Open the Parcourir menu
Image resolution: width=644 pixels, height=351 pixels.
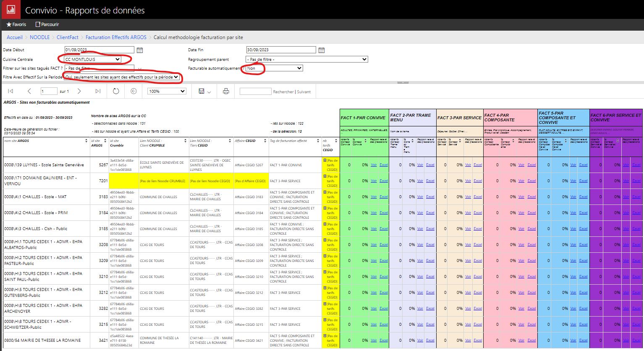[47, 24]
